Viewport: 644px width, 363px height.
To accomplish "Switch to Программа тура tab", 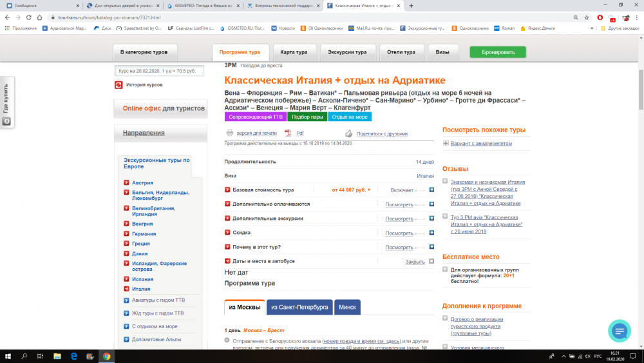I will tap(240, 52).
